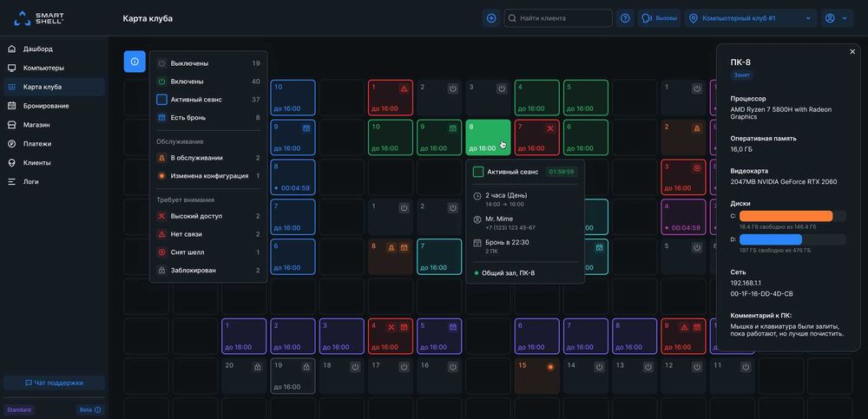Click warning icon on red PC 1

pos(404,88)
